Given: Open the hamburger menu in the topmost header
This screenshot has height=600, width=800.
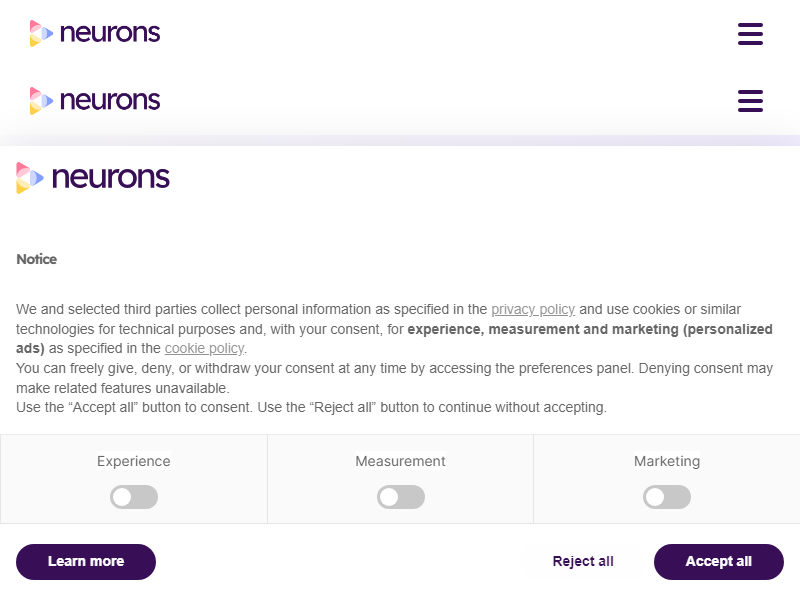Looking at the screenshot, I should click(750, 34).
